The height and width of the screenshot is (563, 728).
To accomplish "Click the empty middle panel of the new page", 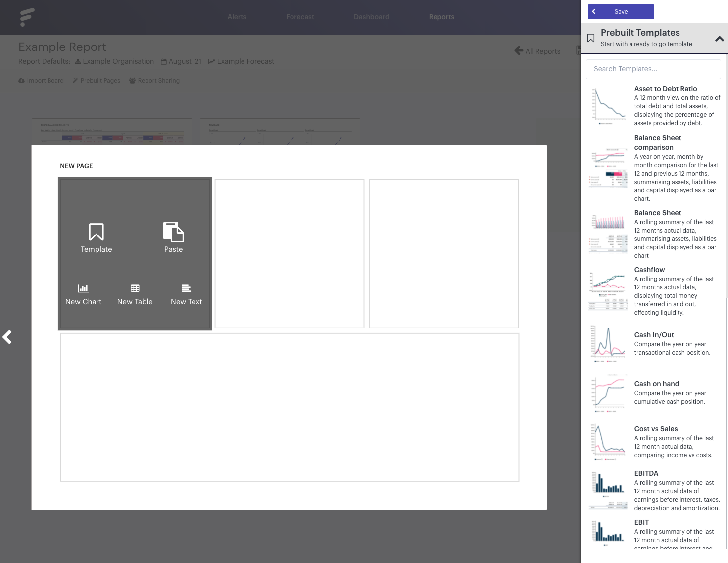I will (x=290, y=254).
